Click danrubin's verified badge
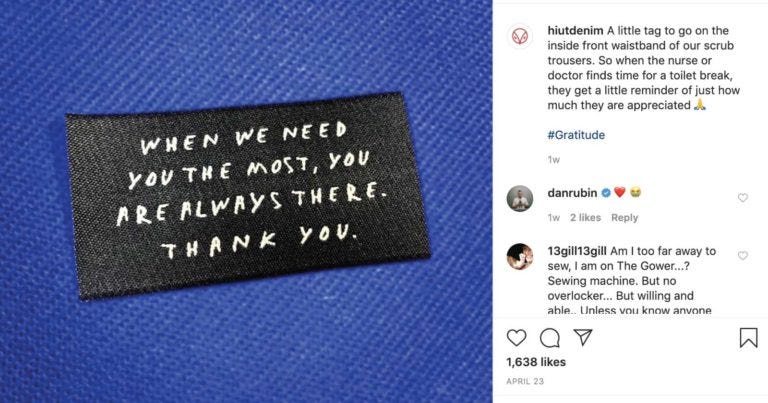 pyautogui.click(x=606, y=193)
